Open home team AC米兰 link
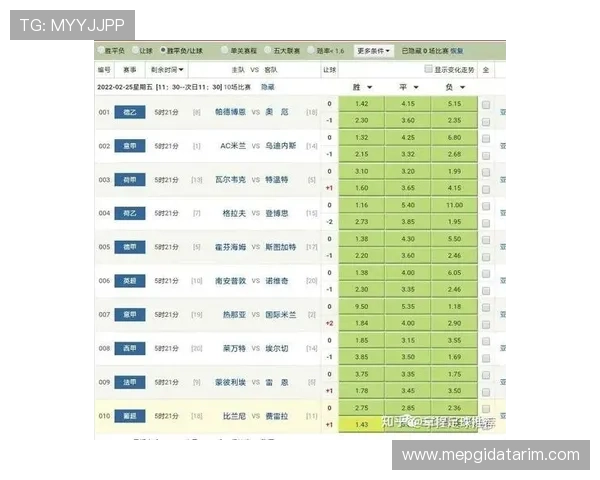Image resolution: width=600 pixels, height=480 pixels. 233,146
